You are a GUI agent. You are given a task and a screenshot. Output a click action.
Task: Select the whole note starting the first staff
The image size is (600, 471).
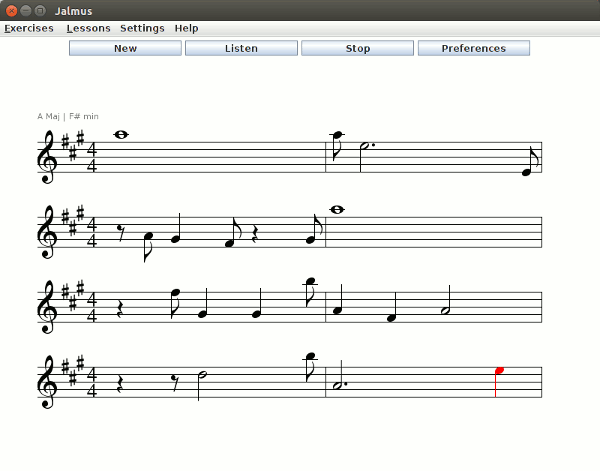point(121,135)
